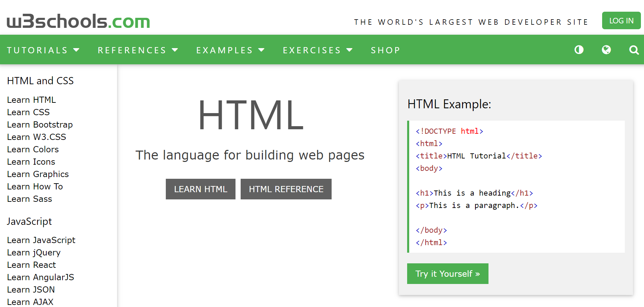Screen dimensions: 644x307
Task: Click the Log In button
Action: (x=621, y=21)
